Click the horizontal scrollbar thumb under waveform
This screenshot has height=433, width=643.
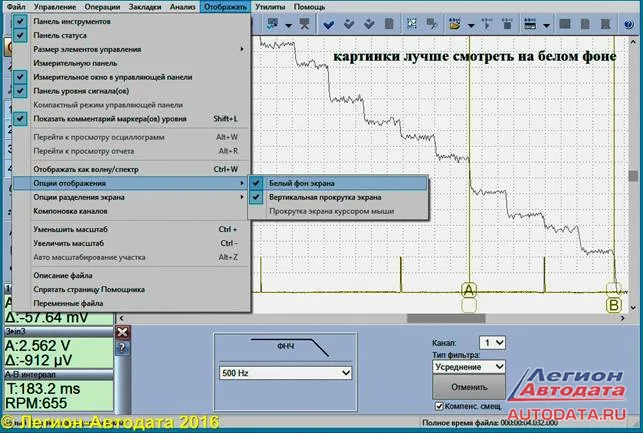point(446,318)
